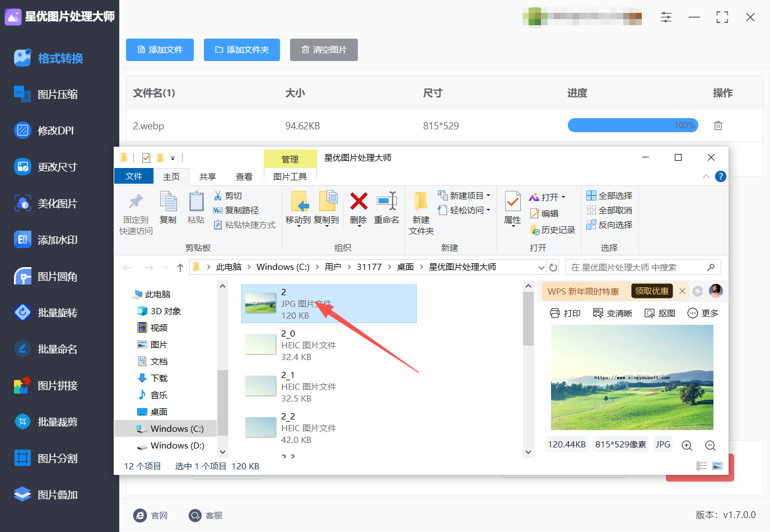770x532 pixels.
Task: Open the 批量裁剪 batch crop tool
Action: tap(46, 422)
